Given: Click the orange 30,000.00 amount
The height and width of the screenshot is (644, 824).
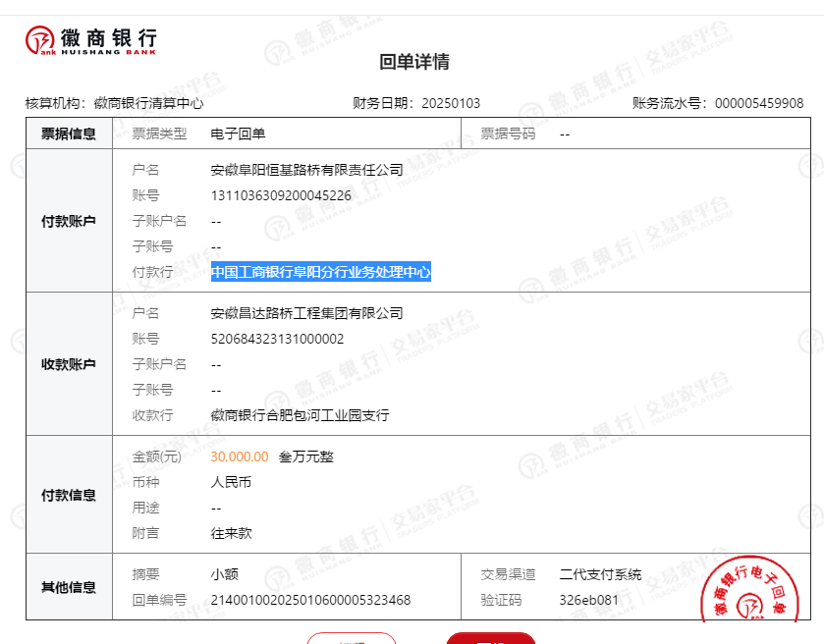Looking at the screenshot, I should tap(239, 456).
